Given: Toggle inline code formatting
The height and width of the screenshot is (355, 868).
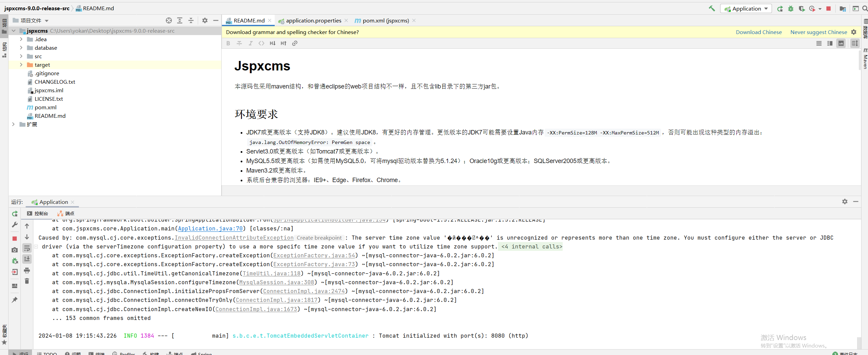Looking at the screenshot, I should tap(261, 43).
